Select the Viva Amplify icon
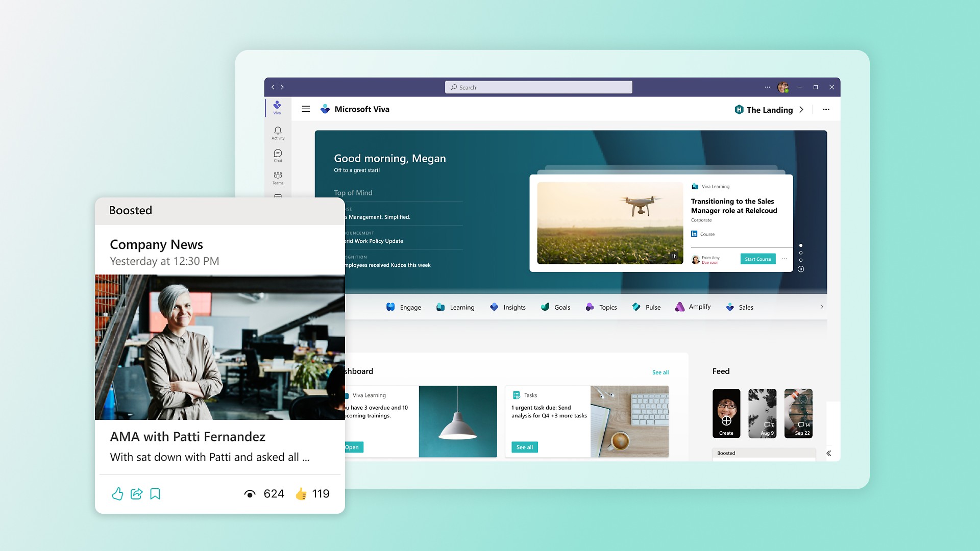The height and width of the screenshot is (551, 980). click(679, 307)
